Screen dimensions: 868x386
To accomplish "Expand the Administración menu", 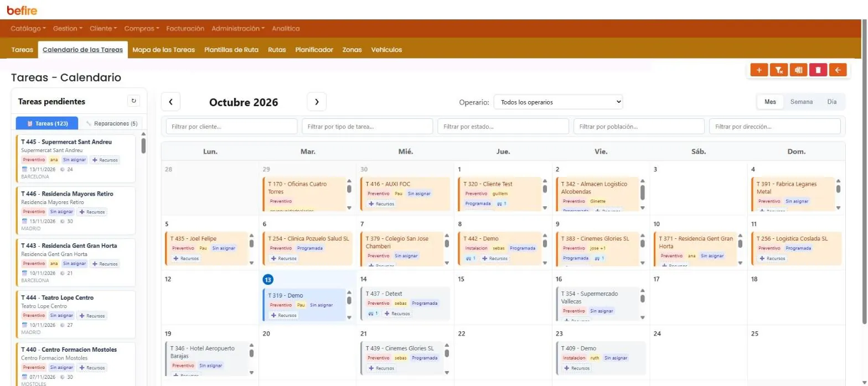I will (x=238, y=28).
